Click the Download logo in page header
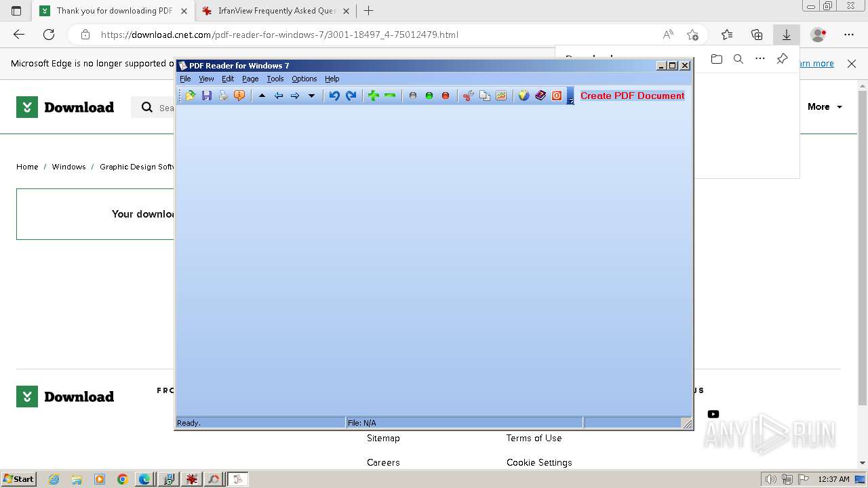 [65, 107]
